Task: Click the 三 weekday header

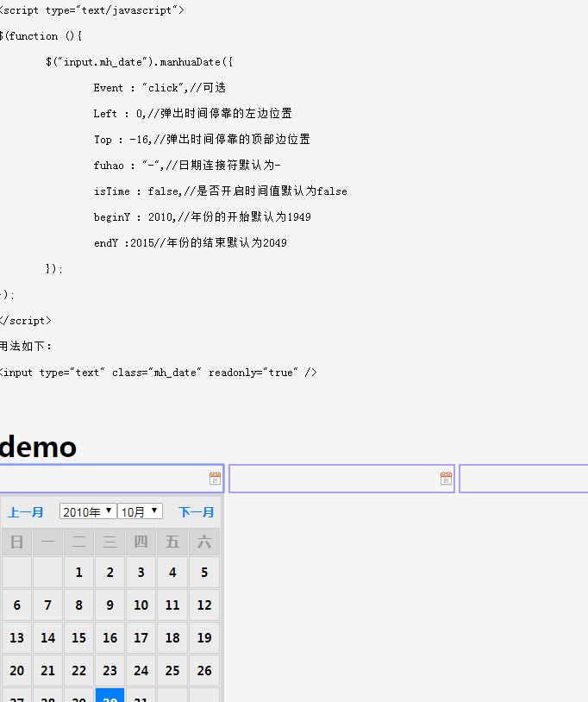Action: pos(110,542)
